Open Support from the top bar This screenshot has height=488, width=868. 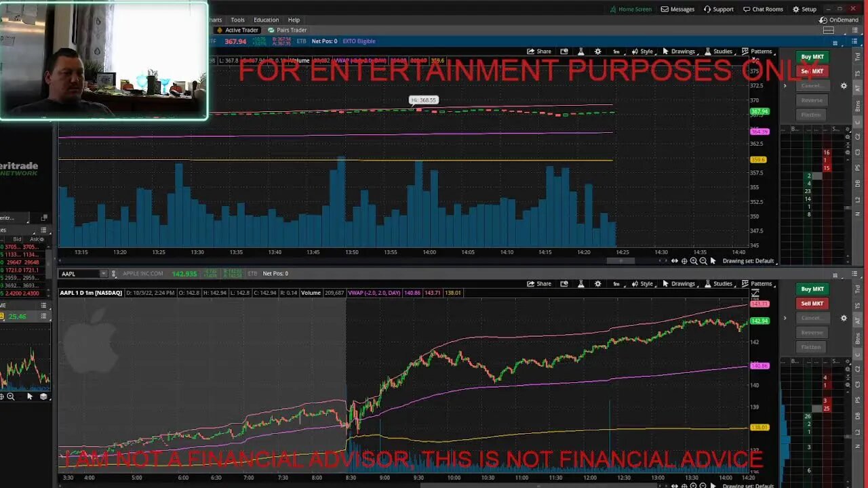(x=718, y=9)
